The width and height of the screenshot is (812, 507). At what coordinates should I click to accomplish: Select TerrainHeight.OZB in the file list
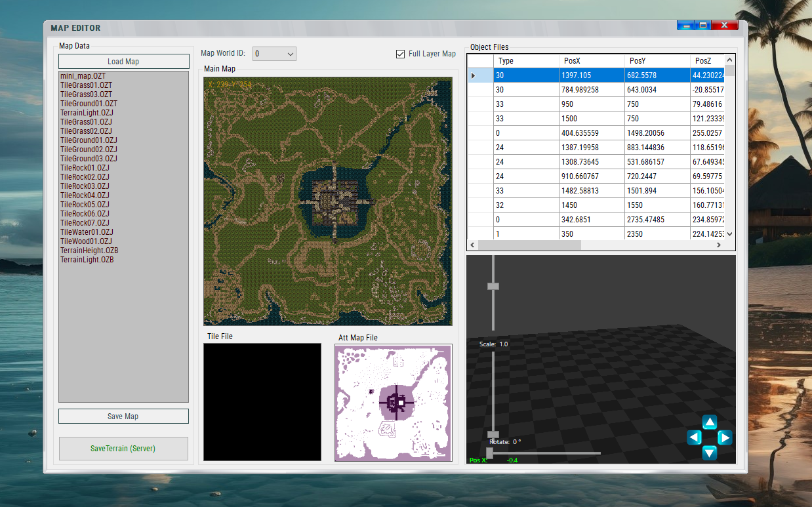coord(89,251)
